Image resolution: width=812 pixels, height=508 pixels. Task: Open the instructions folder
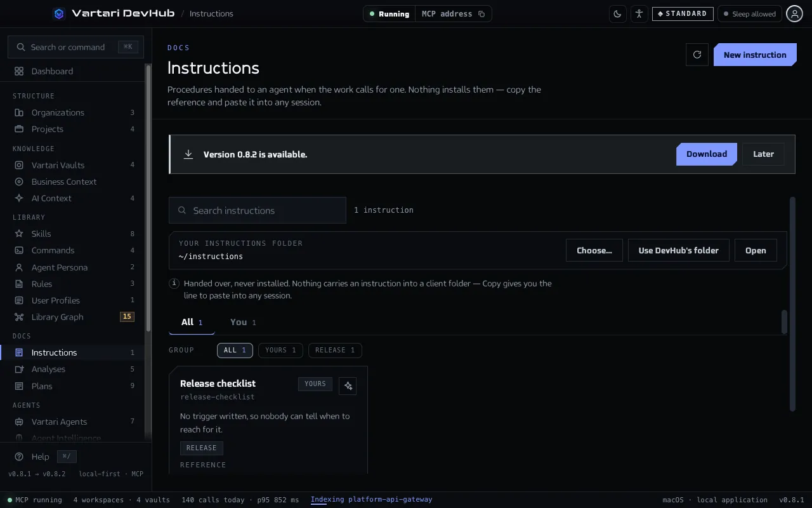coord(756,250)
